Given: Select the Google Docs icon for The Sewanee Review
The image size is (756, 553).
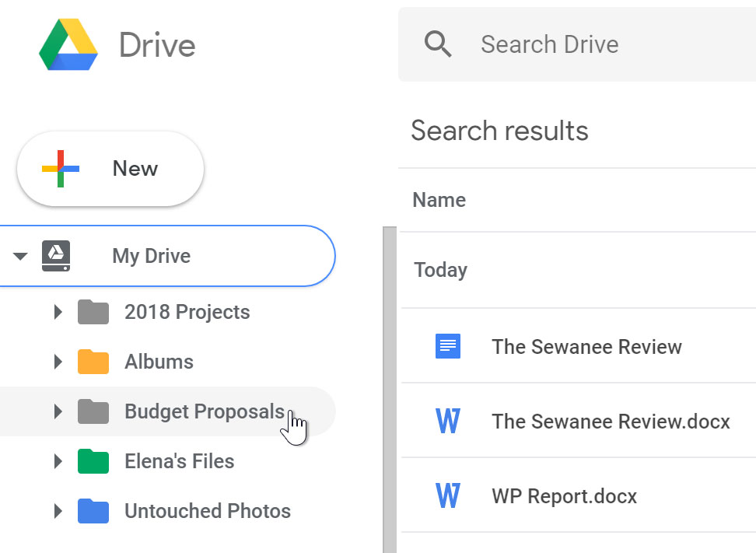Looking at the screenshot, I should click(447, 347).
